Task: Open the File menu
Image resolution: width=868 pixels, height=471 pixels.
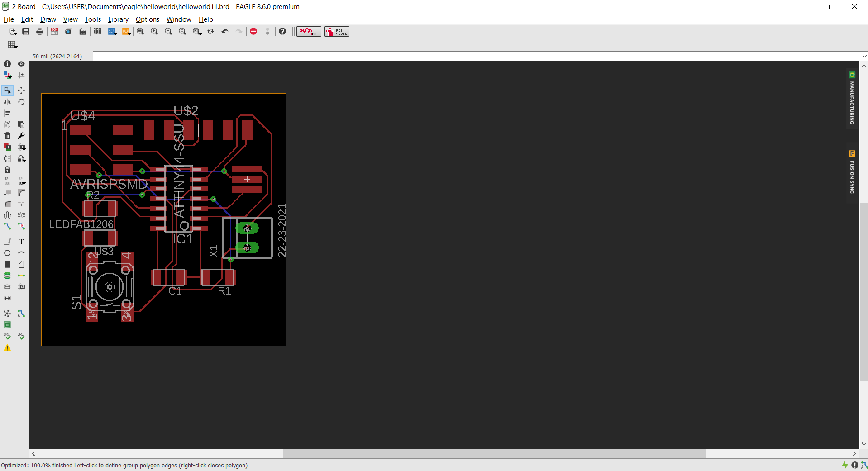Action: (9, 19)
